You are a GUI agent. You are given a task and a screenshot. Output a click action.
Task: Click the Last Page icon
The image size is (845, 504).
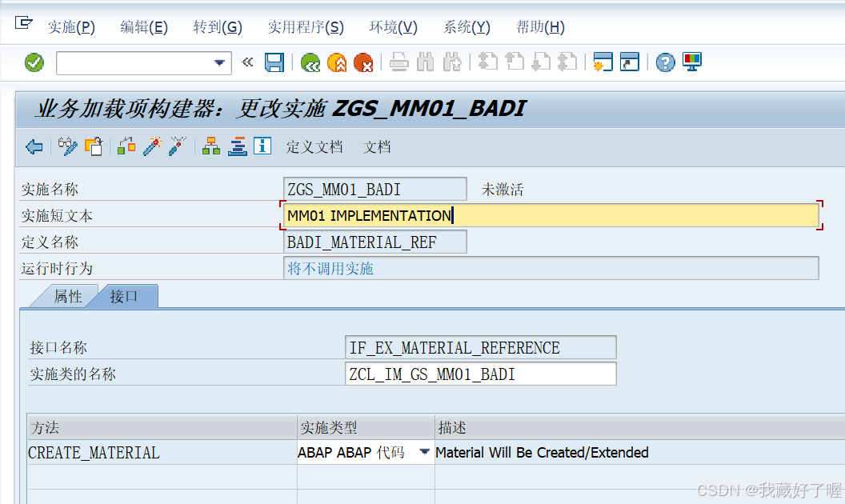point(567,62)
